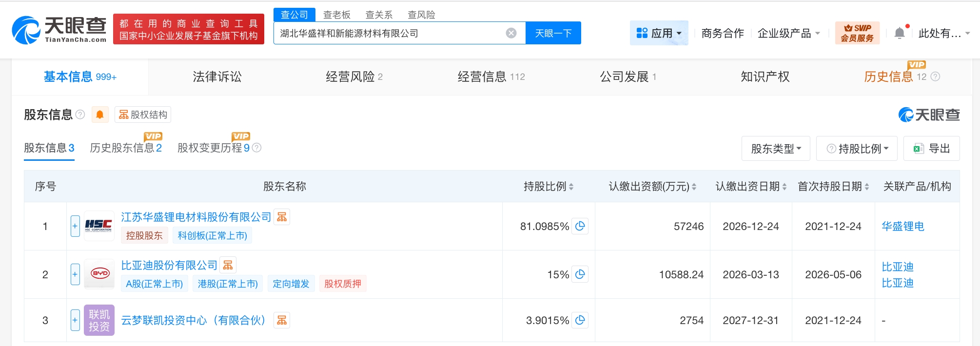Select the 查风险 search tab
This screenshot has height=346, width=980.
pos(422,15)
